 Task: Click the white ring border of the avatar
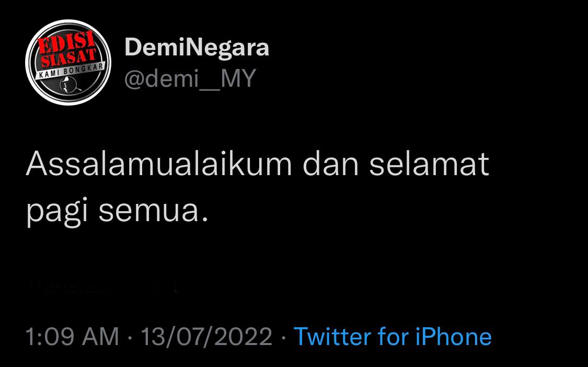[x=68, y=22]
